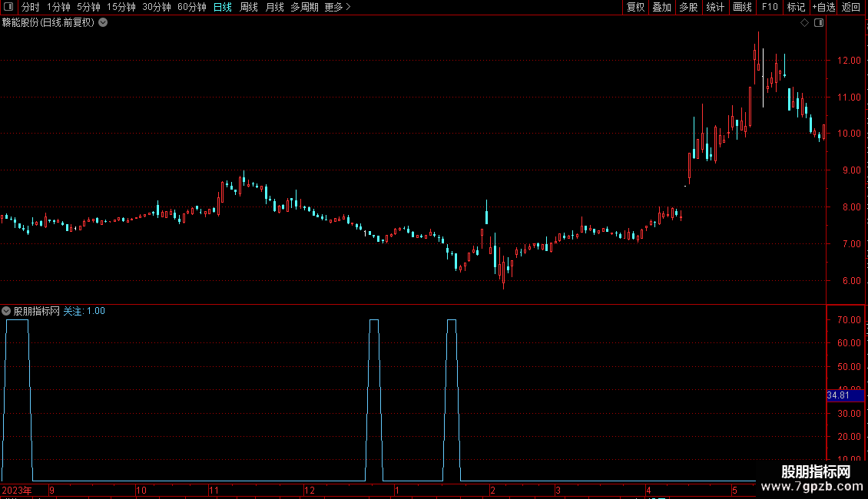The image size is (868, 499).
Task: Click the 9.00 price axis label
Action: [851, 170]
